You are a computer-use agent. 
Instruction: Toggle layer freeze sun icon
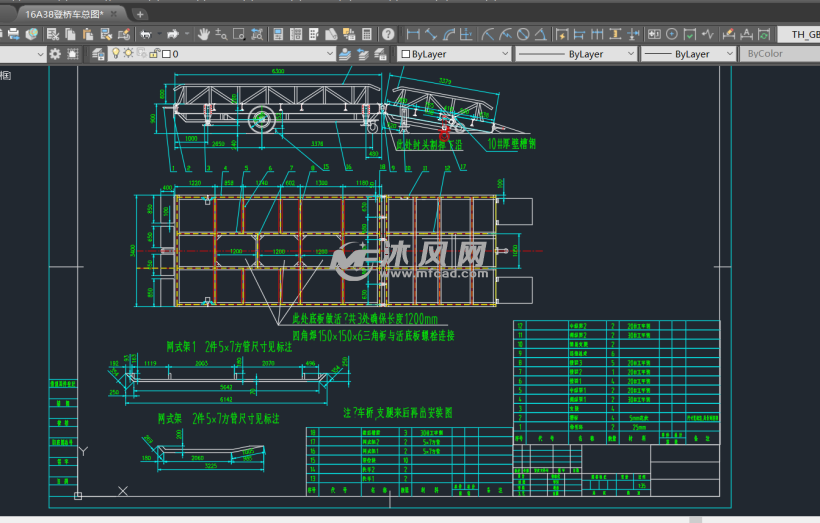click(x=128, y=54)
